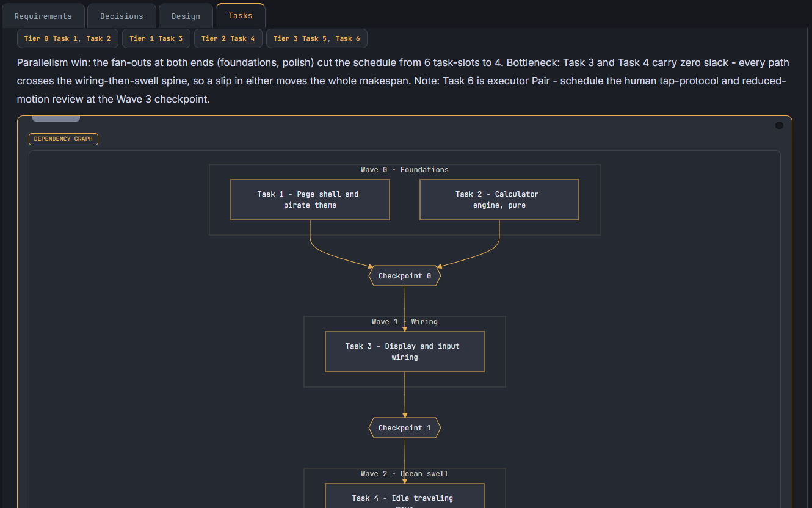Screen dimensions: 812x508
Task: Select the Task 1 Page shell graph node
Action: pyautogui.click(x=310, y=200)
